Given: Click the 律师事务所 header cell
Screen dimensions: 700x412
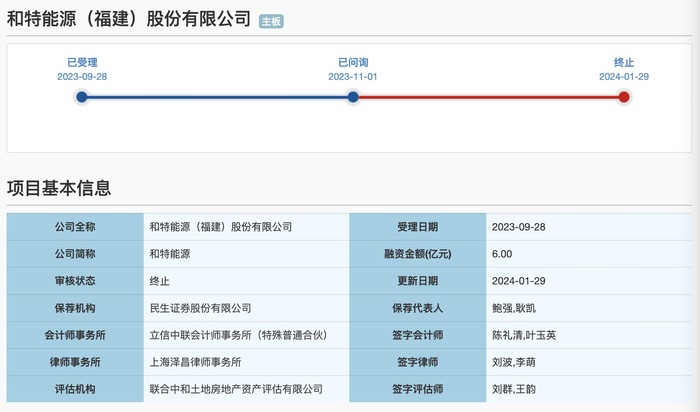Looking at the screenshot, I should (x=75, y=362).
